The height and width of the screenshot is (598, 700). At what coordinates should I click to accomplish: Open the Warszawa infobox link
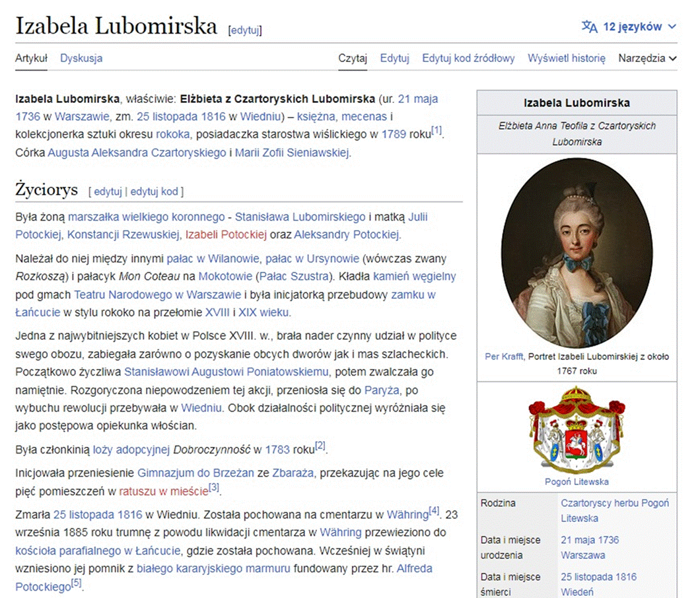point(583,555)
